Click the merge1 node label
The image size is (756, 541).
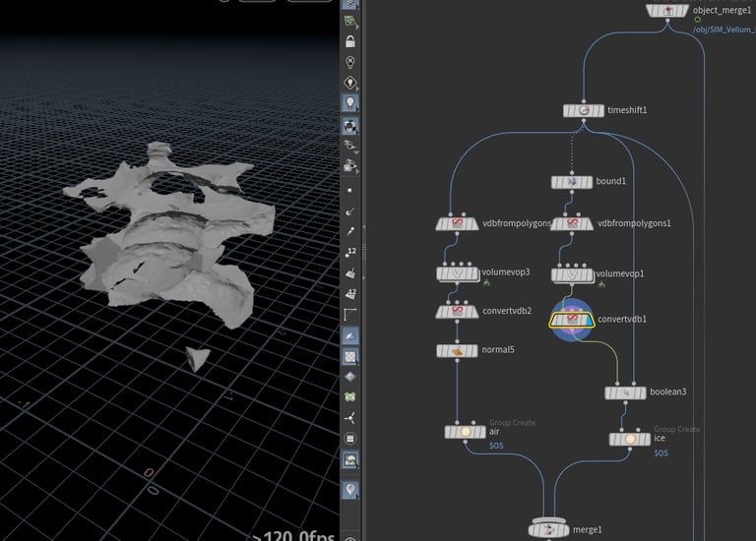tap(588, 530)
